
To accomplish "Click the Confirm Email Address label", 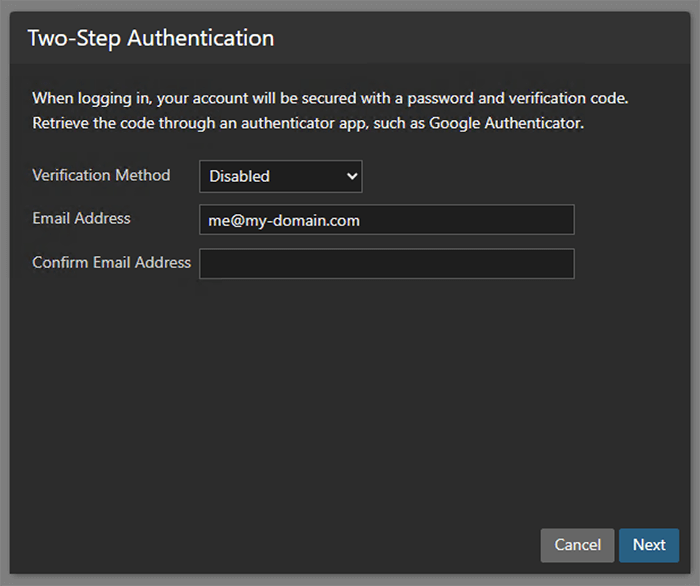I will click(x=111, y=262).
